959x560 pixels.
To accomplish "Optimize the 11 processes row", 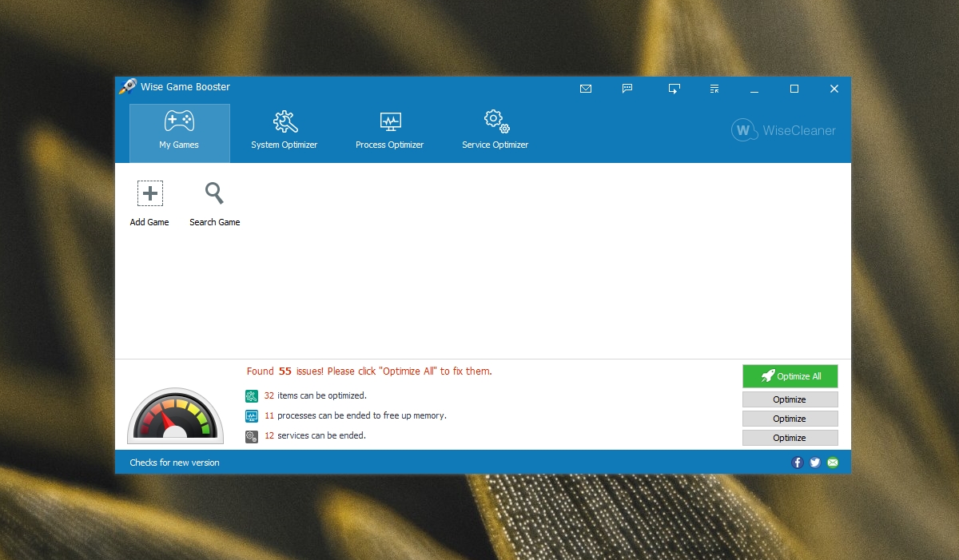I will (790, 419).
